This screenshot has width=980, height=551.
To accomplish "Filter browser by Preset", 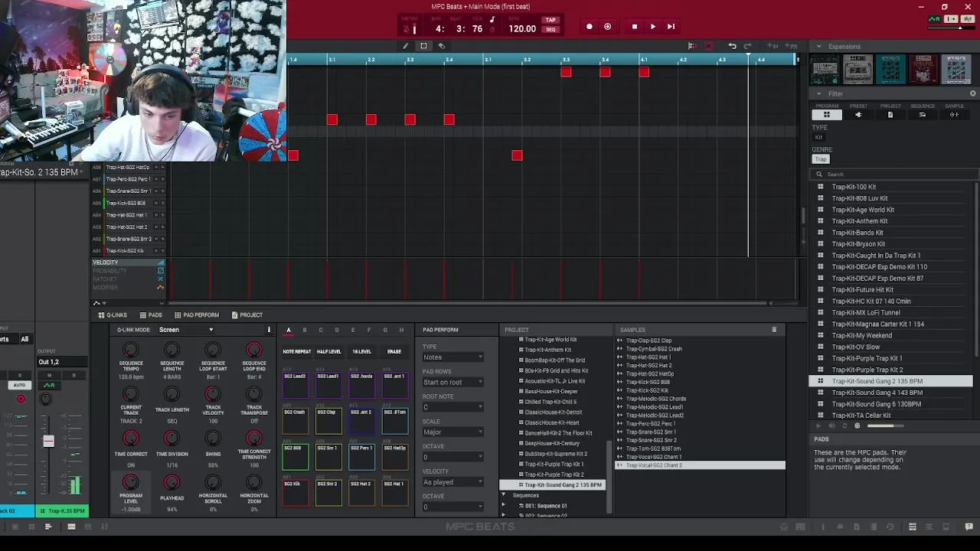I will click(x=858, y=115).
